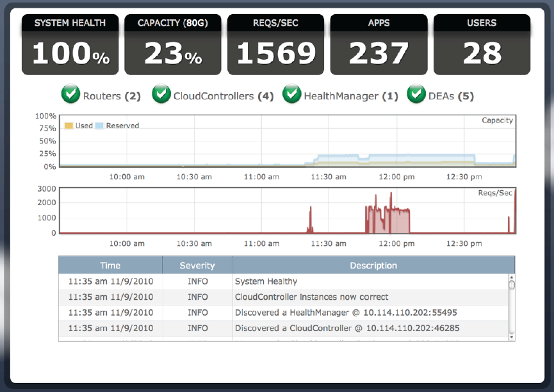The height and width of the screenshot is (392, 554).
Task: Click the Used legend color swatch
Action: tap(69, 126)
